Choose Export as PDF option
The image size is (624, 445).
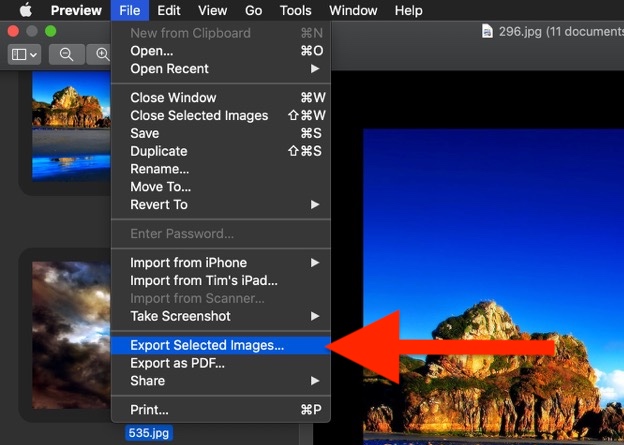pyautogui.click(x=177, y=363)
